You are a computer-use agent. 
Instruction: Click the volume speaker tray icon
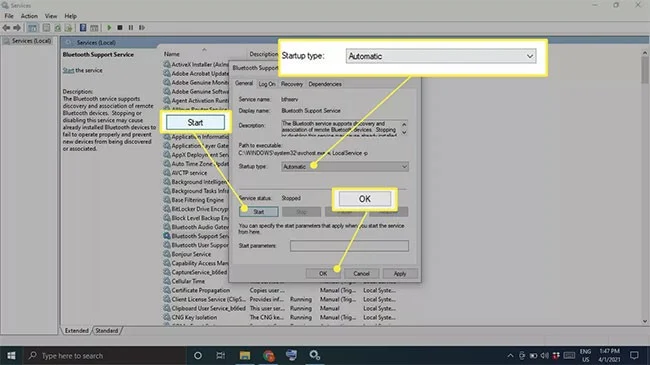point(544,355)
